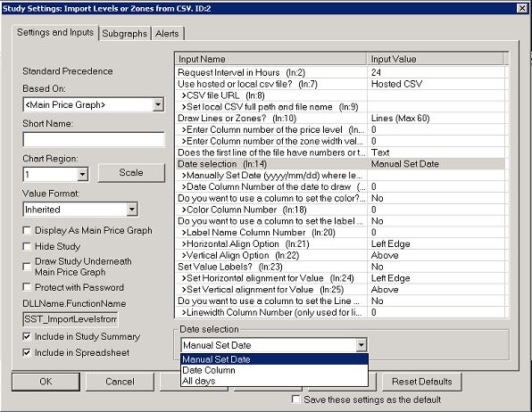Open the Alerts tab
The height and width of the screenshot is (412, 532).
167,34
